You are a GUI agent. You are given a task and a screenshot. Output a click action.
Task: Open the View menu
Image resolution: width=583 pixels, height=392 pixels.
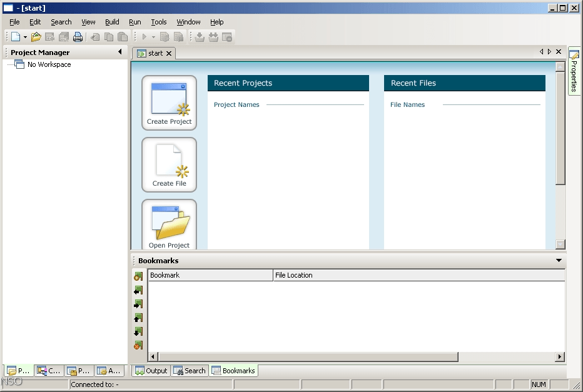[88, 22]
